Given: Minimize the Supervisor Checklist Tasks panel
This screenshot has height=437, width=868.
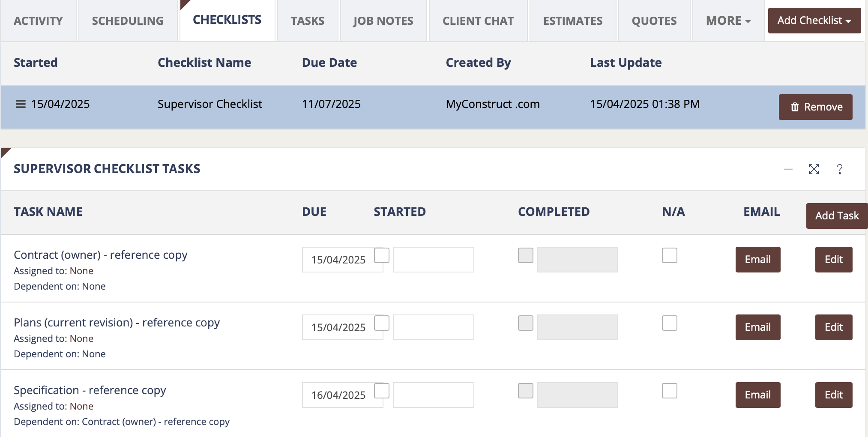Looking at the screenshot, I should pyautogui.click(x=788, y=169).
